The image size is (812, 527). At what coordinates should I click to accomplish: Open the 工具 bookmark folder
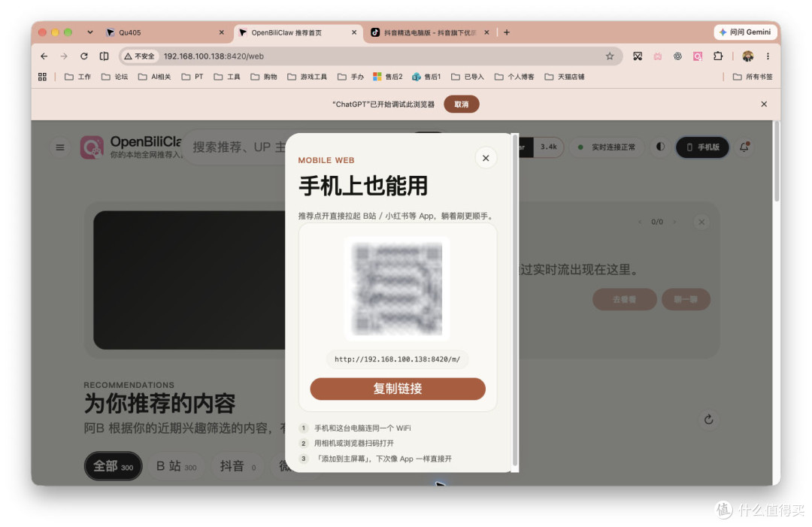[226, 77]
